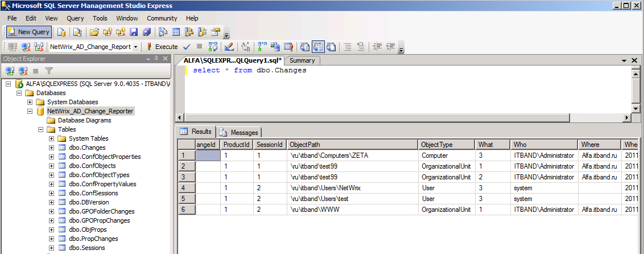
Task: Click the Database Engine Query icon
Action: [x=61, y=32]
